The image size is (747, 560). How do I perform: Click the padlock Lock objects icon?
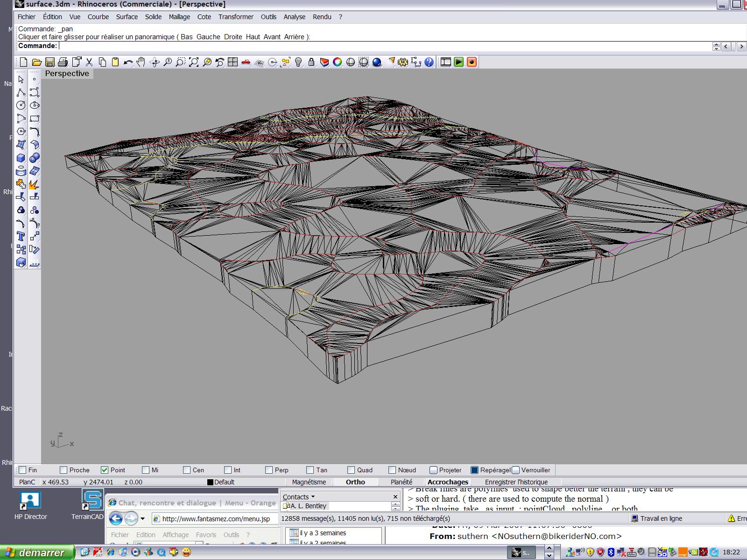(311, 62)
